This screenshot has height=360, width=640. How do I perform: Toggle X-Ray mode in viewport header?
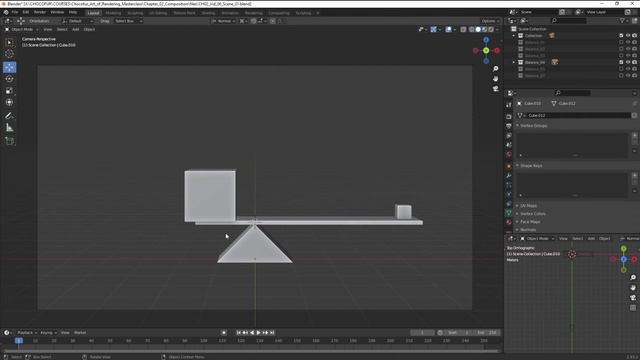[x=463, y=29]
